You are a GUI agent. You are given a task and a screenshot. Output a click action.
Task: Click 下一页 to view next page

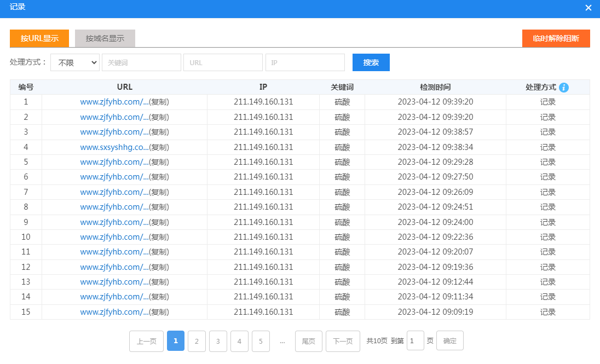click(343, 341)
